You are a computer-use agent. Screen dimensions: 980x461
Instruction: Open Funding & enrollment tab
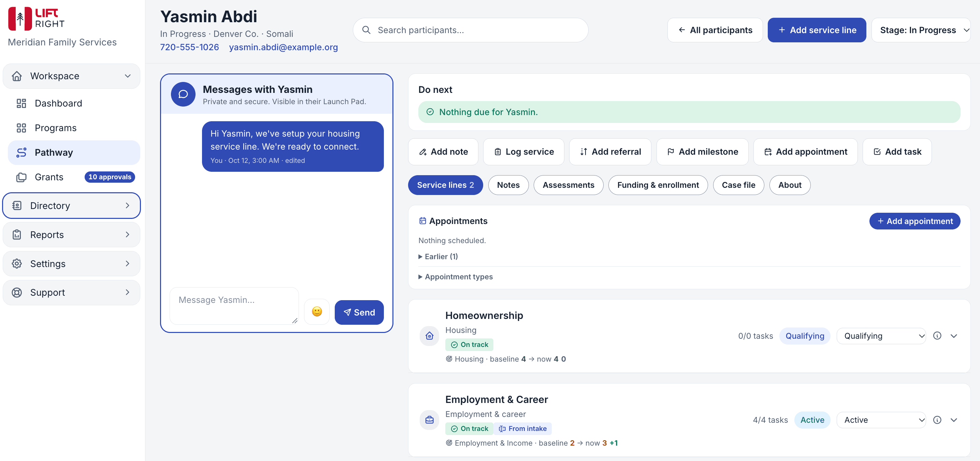(x=658, y=185)
